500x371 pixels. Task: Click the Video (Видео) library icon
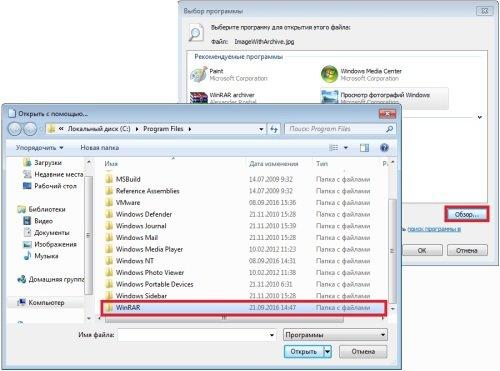click(x=27, y=221)
